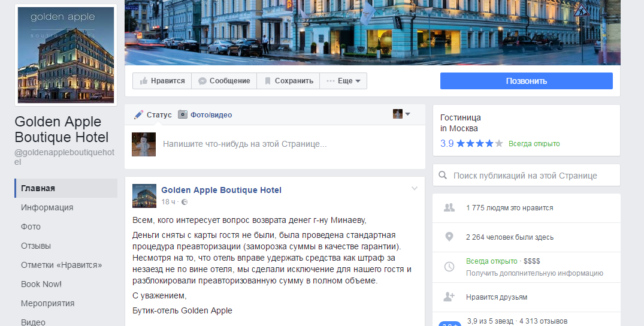This screenshot has width=644, height=326.
Task: Click the thumbs-up icon on Нравится button
Action: (x=143, y=81)
